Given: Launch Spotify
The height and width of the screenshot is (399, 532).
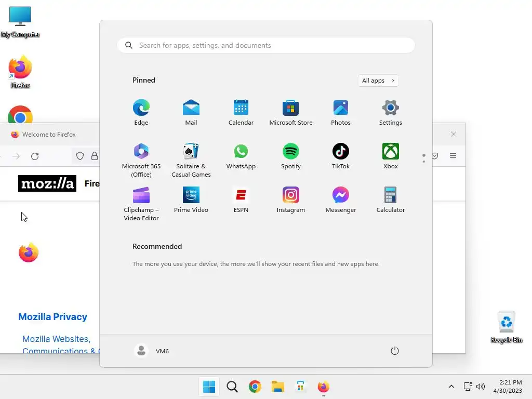Looking at the screenshot, I should pos(291,156).
